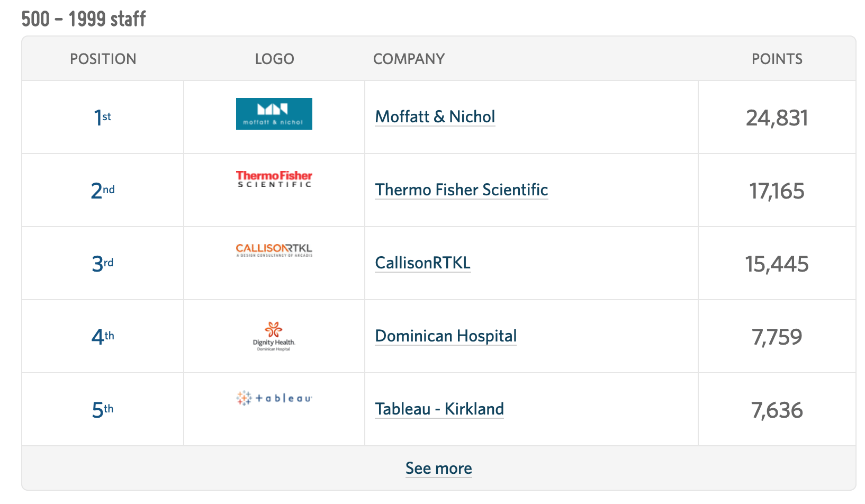Screen dimensions: 865x504
Task: Expand the list with See more
Action: coord(438,468)
